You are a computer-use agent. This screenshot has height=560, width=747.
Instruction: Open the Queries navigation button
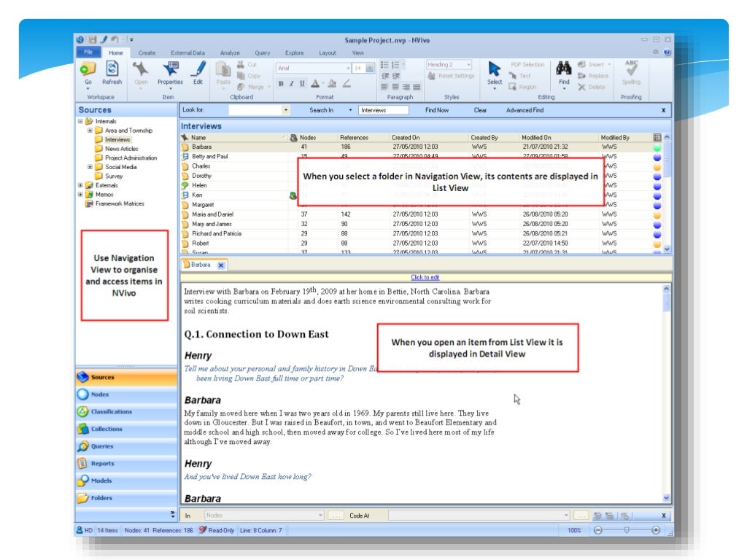pyautogui.click(x=126, y=446)
